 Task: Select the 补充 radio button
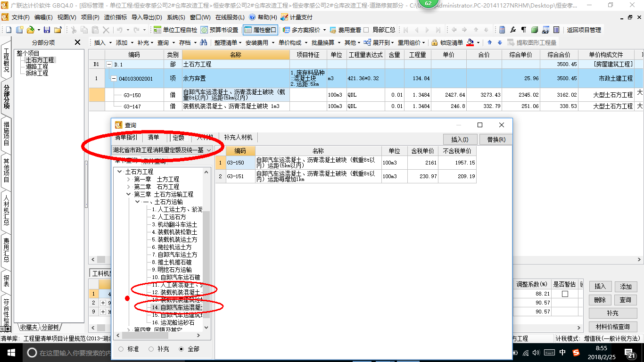click(151, 349)
